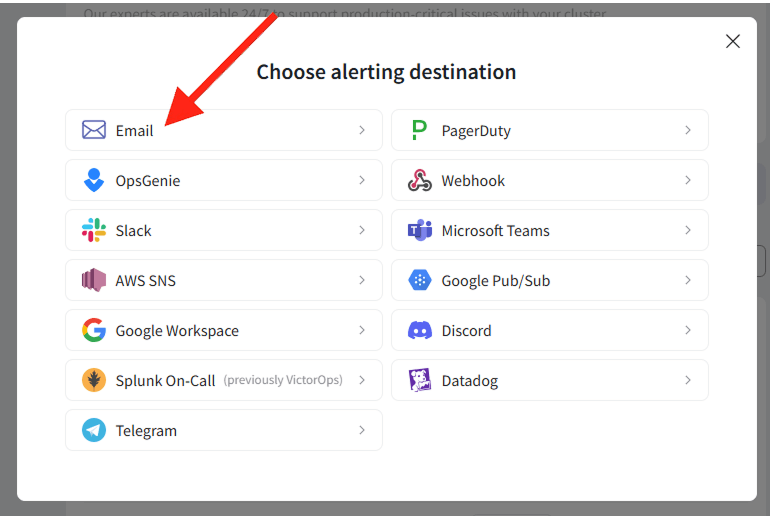This screenshot has height=516, width=770.
Task: Open the Google Pub/Sub chevron arrow
Action: (x=688, y=280)
